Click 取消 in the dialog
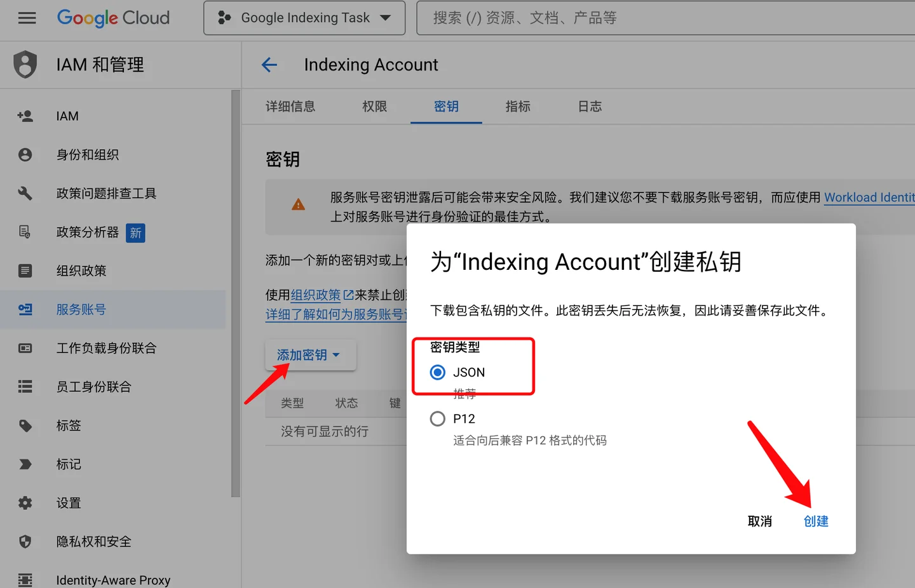Image resolution: width=915 pixels, height=588 pixels. click(760, 521)
